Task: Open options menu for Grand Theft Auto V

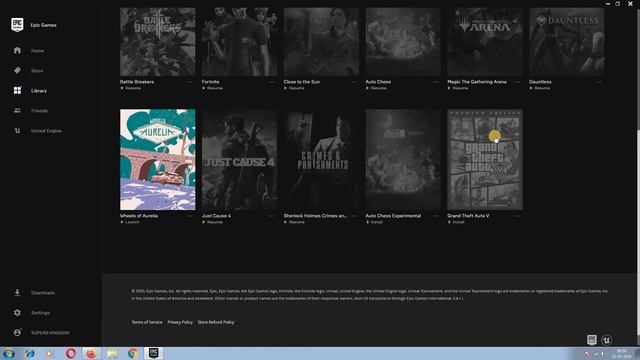Action: (517, 216)
